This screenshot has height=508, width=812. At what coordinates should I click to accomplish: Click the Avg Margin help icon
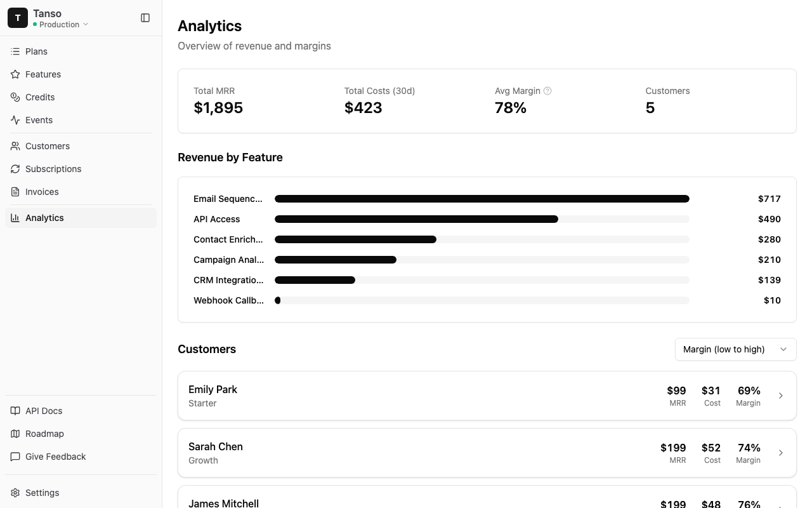click(x=547, y=91)
